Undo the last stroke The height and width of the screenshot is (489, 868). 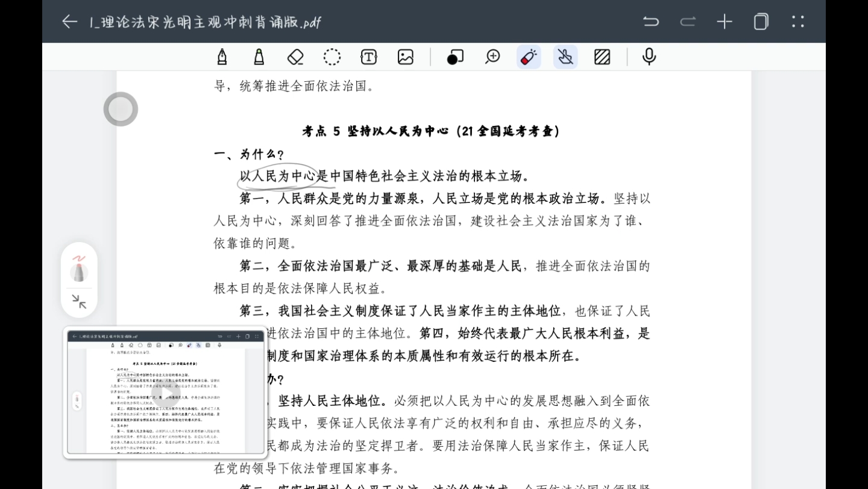pos(651,22)
